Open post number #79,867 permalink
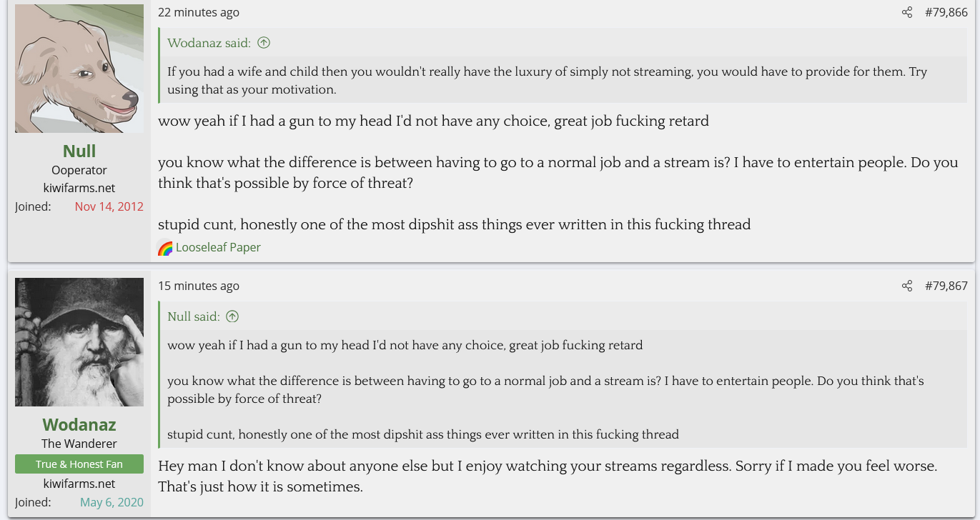The image size is (980, 520). pyautogui.click(x=946, y=286)
